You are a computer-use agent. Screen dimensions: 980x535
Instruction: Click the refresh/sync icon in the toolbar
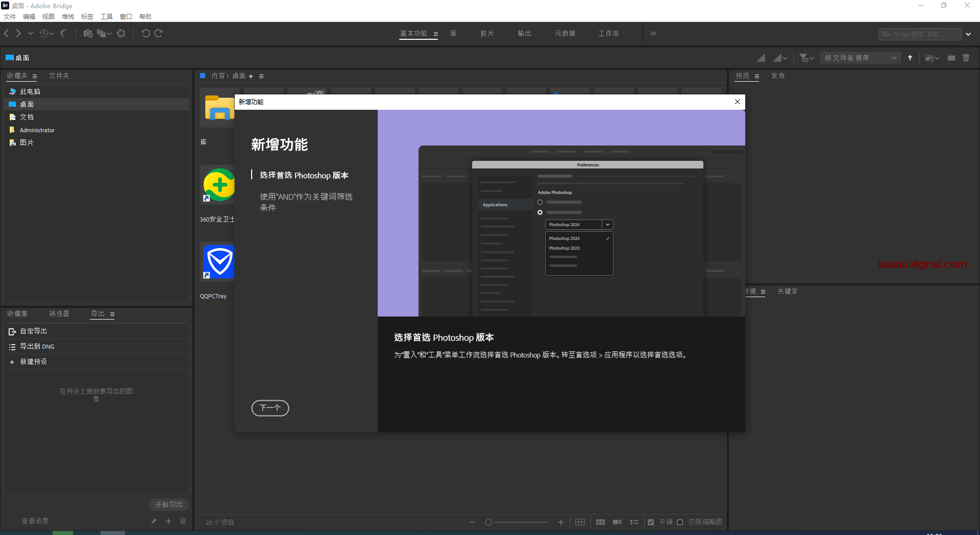coord(121,33)
